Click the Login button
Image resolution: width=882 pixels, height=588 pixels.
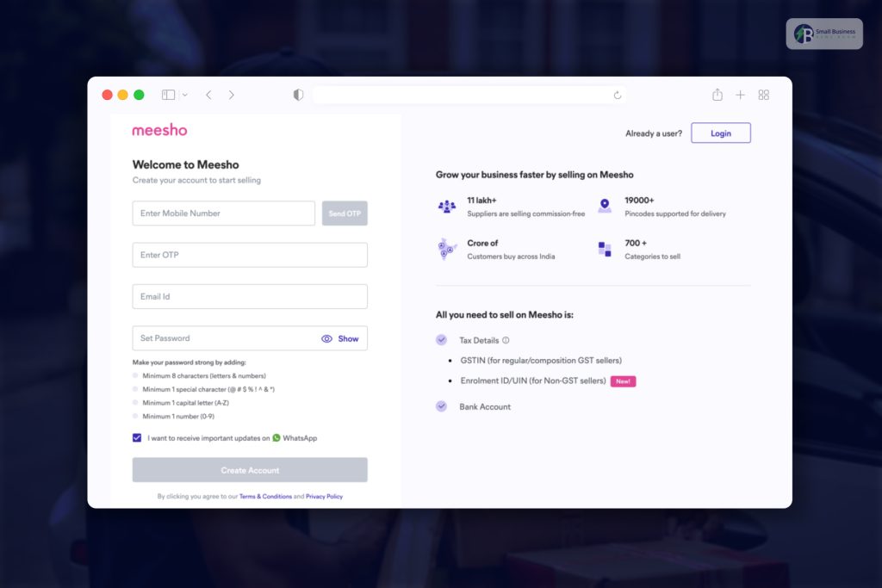click(x=721, y=133)
